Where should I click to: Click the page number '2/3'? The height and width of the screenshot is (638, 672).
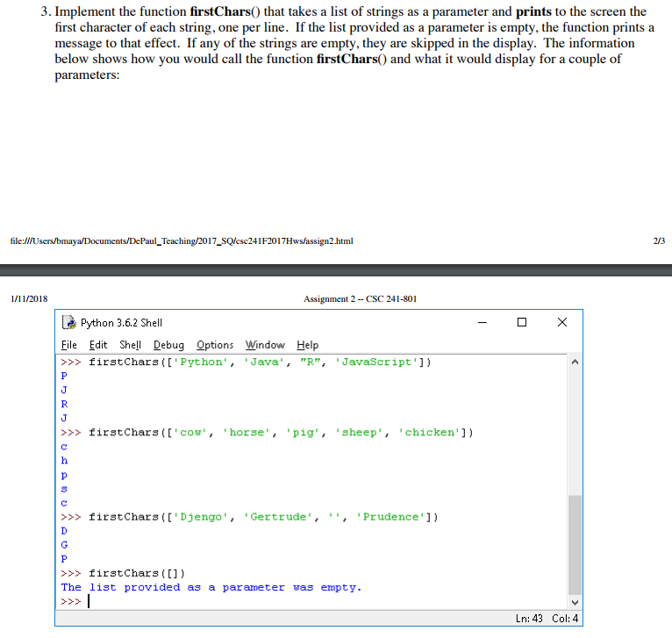pos(659,241)
